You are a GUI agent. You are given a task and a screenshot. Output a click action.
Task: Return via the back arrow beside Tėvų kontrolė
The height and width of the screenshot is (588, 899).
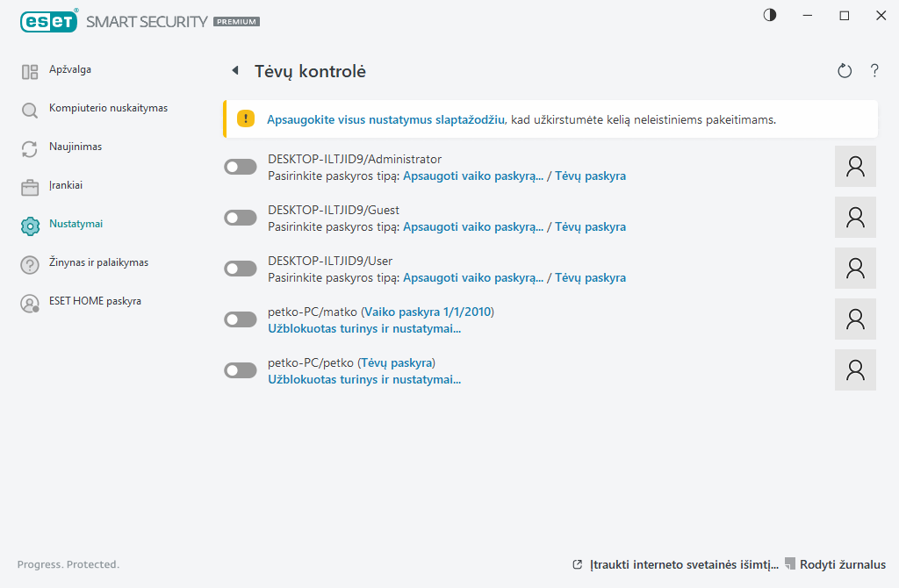click(x=235, y=70)
